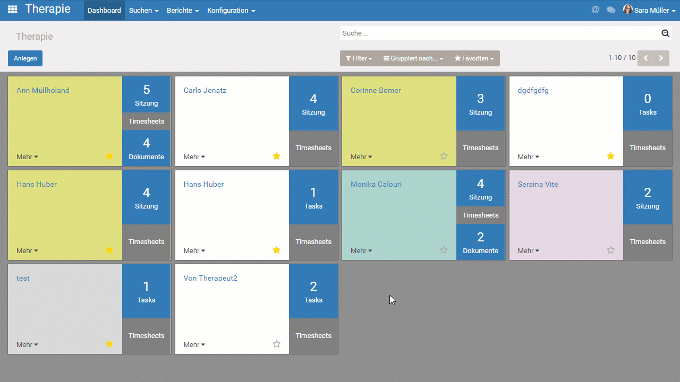Toggle favorite star on Corinne Berner card
Image resolution: width=680 pixels, height=382 pixels.
pyautogui.click(x=443, y=156)
